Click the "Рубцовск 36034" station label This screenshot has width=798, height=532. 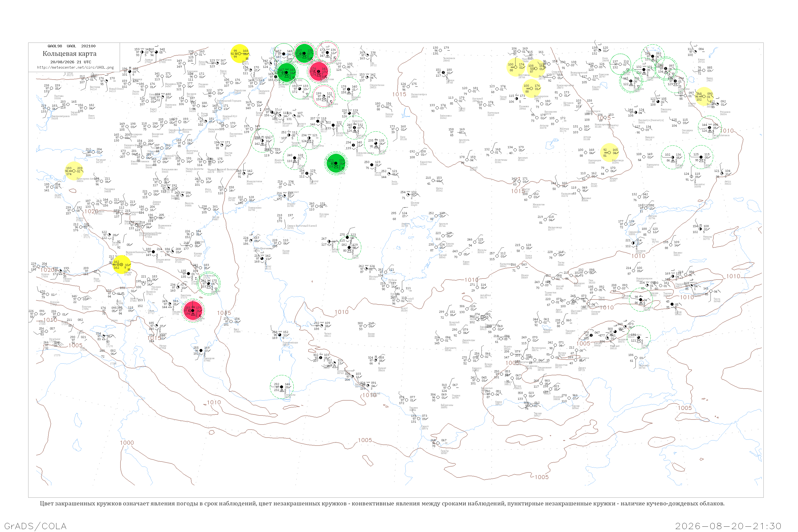(725, 113)
